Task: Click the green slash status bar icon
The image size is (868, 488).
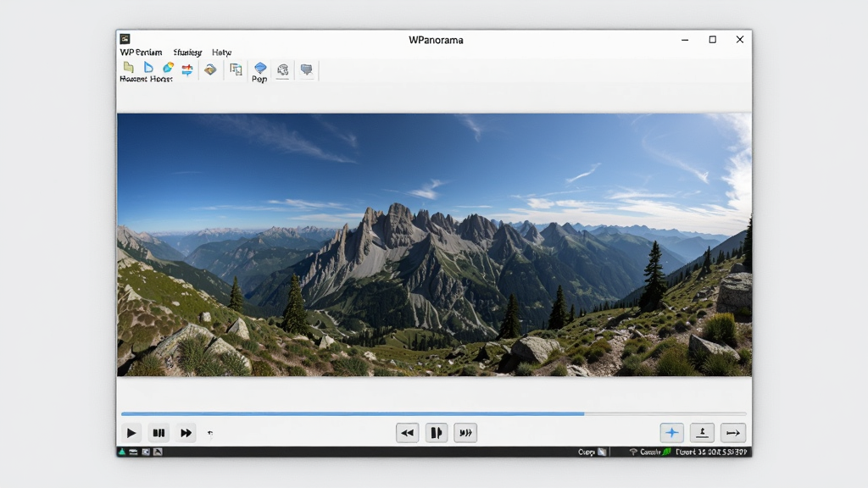Action: coord(667,452)
